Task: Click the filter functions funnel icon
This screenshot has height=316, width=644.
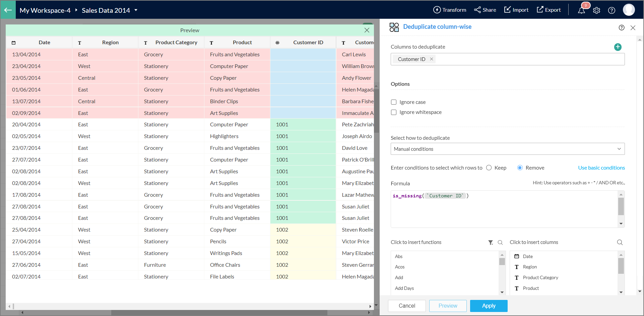Action: point(491,242)
